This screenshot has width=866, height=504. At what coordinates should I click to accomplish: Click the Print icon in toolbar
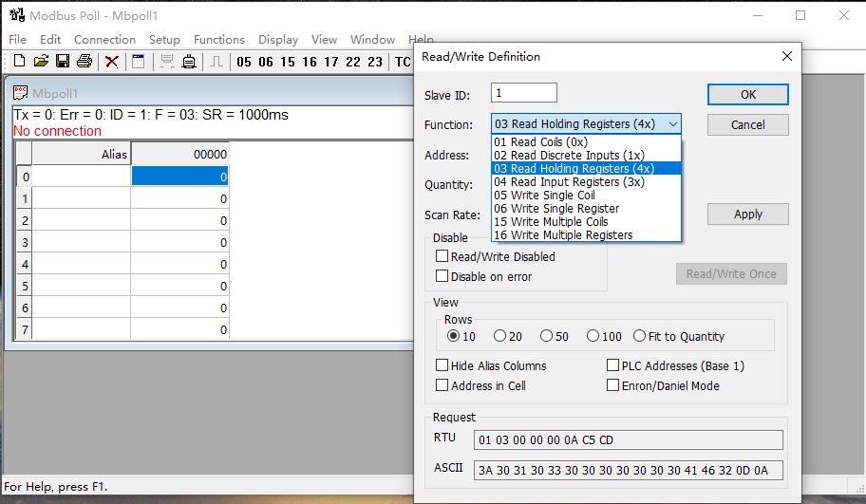coord(85,62)
